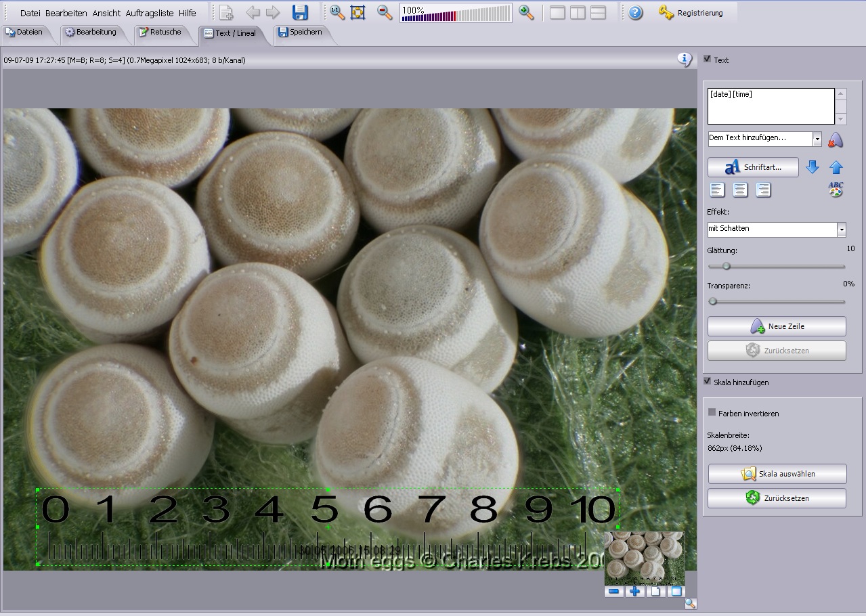Screen dimensions: 866x616
Task: Click the zoom 1:1 magnifier icon
Action: pos(337,12)
